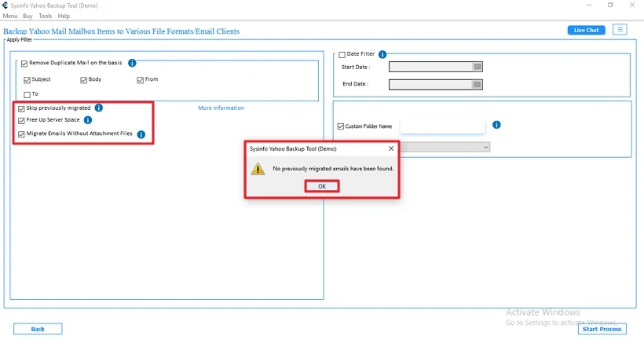Click the Sysinfo app logo in title bar
The image size is (644, 343).
click(x=5, y=5)
